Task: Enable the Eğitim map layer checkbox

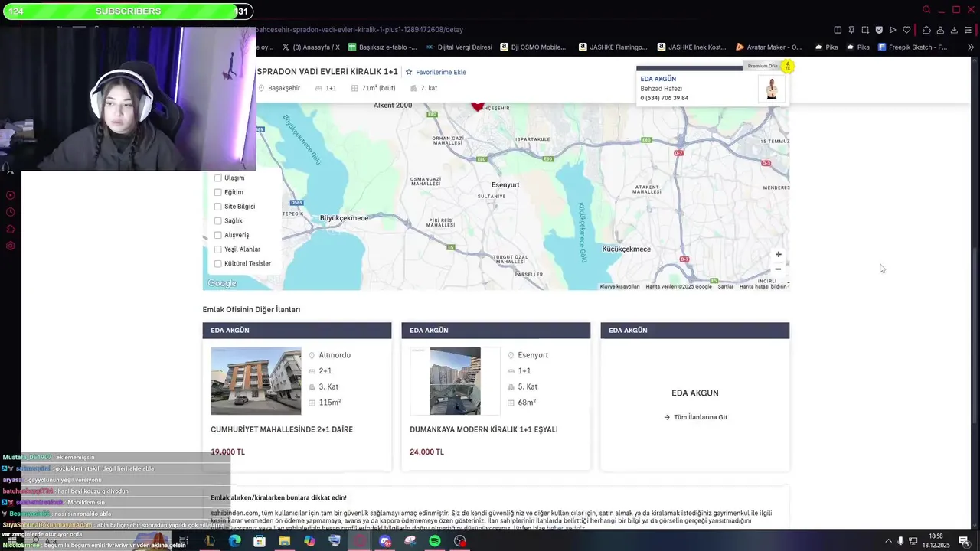Action: [x=218, y=192]
